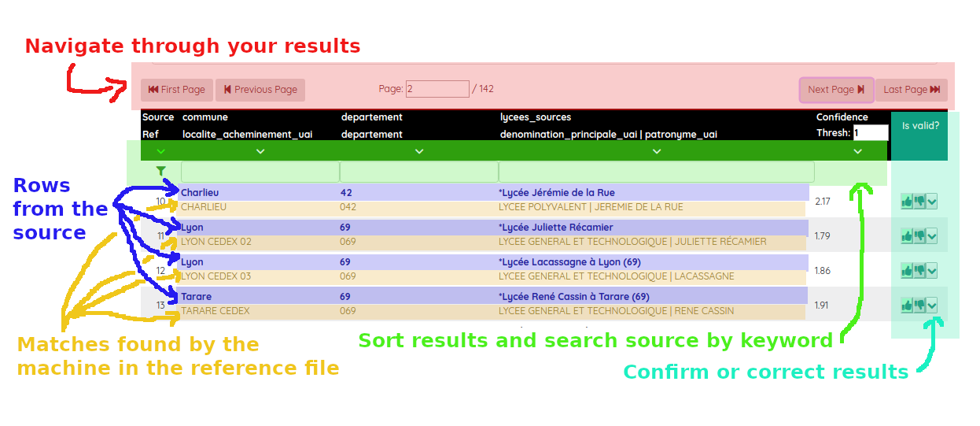Go to Next Page
Viewport: 980px width, 426px height.
click(x=837, y=90)
